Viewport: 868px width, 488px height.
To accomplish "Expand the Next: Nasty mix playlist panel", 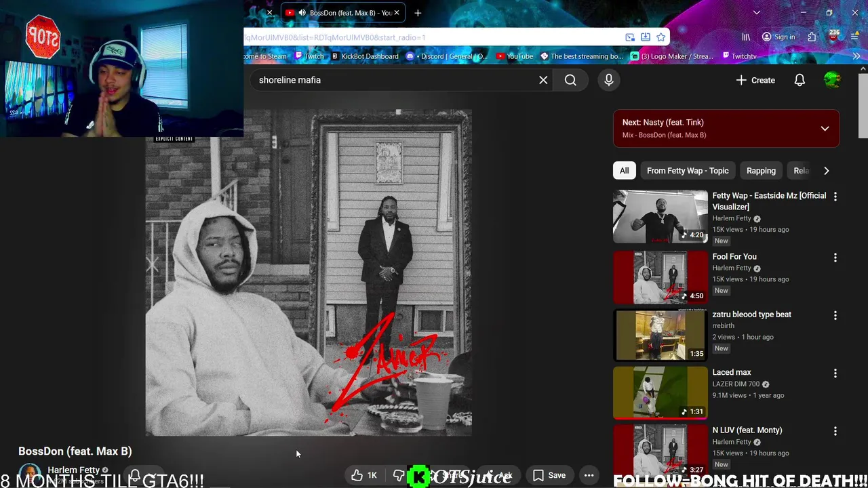I will [825, 129].
